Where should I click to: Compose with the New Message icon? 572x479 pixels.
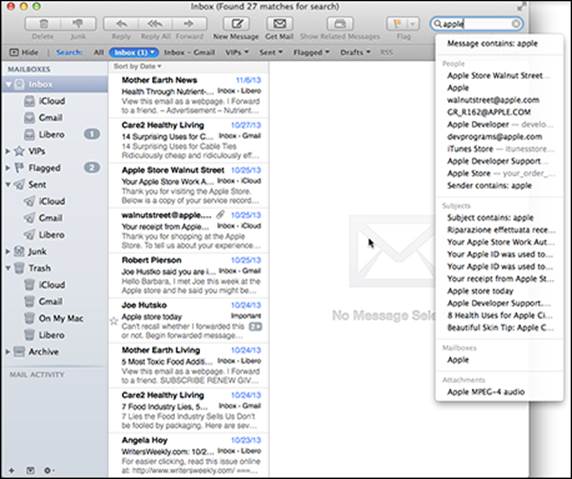point(236,24)
